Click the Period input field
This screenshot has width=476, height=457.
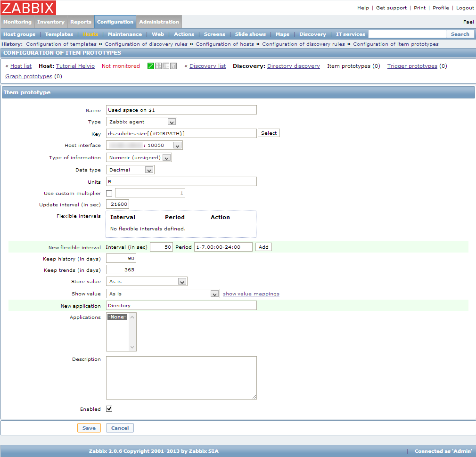click(x=223, y=247)
